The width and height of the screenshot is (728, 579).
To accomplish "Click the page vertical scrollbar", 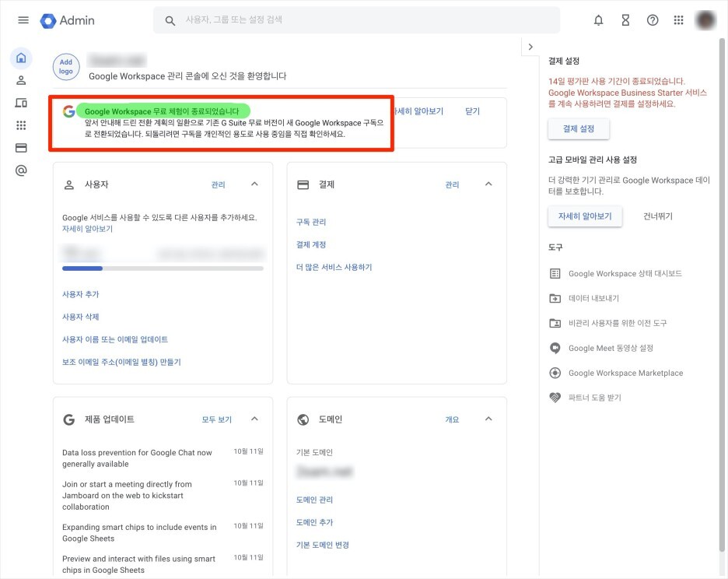I will pos(722,296).
